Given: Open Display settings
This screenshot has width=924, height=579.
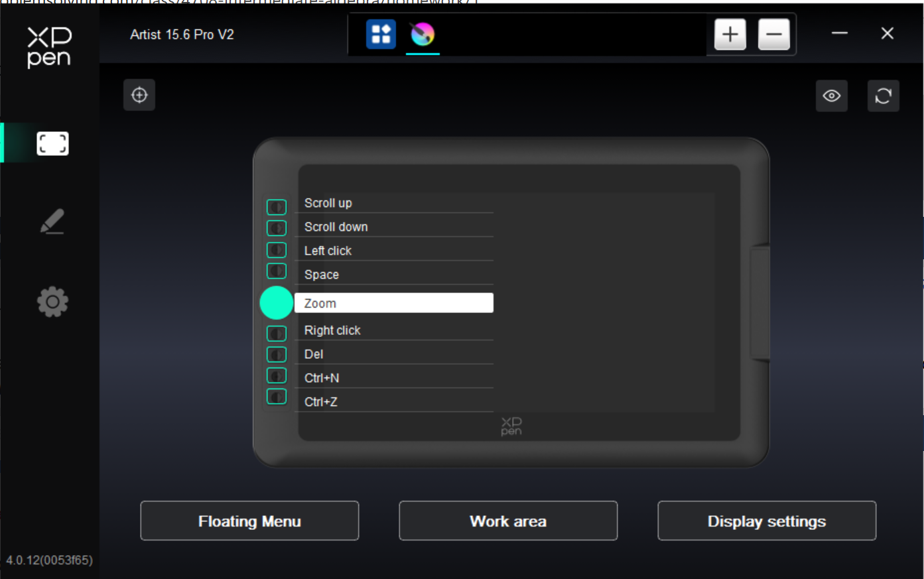Looking at the screenshot, I should 767,521.
